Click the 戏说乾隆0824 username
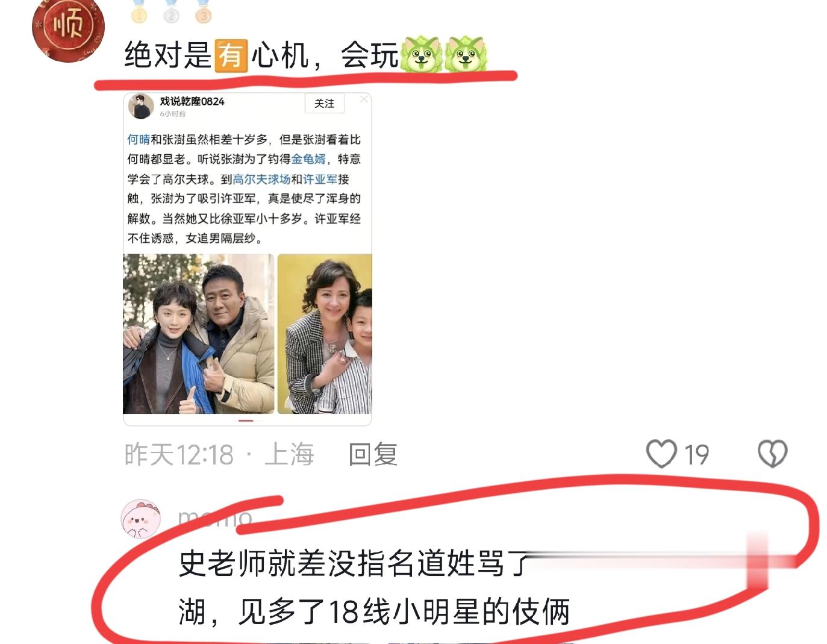The width and height of the screenshot is (827, 644). coord(192,101)
